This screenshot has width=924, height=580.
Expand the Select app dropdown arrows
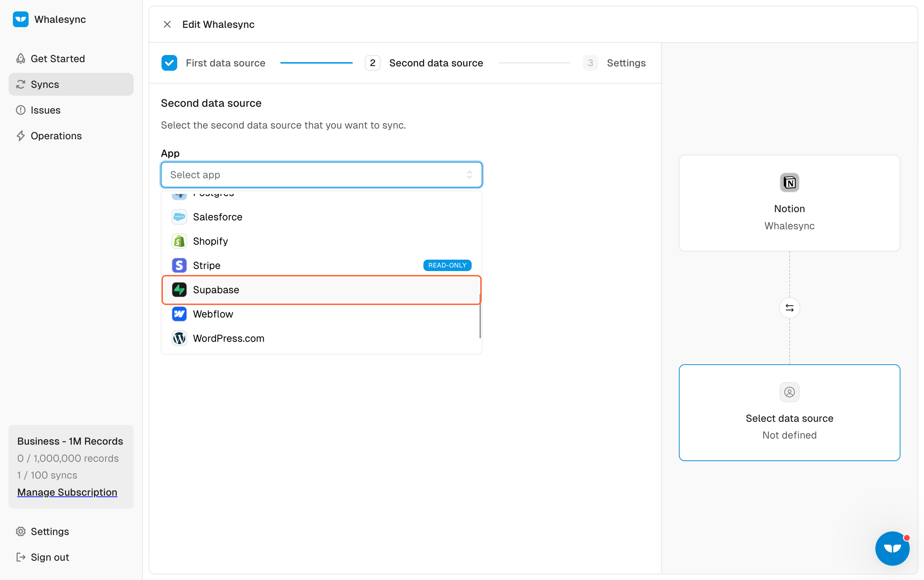coord(469,175)
